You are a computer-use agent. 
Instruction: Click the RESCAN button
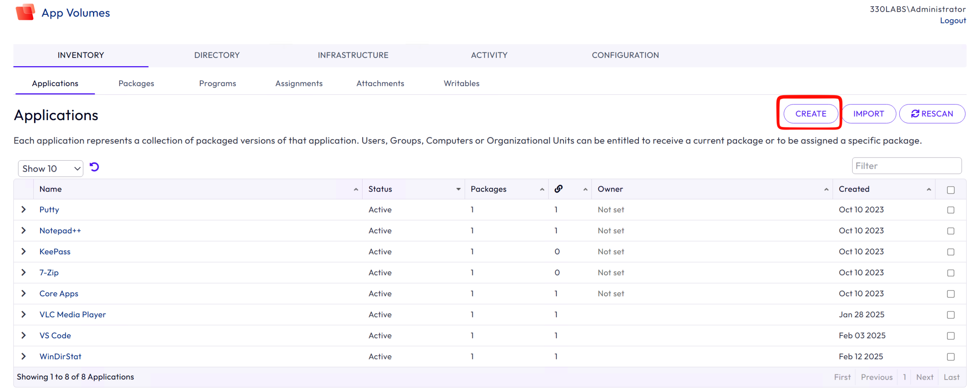(x=932, y=114)
